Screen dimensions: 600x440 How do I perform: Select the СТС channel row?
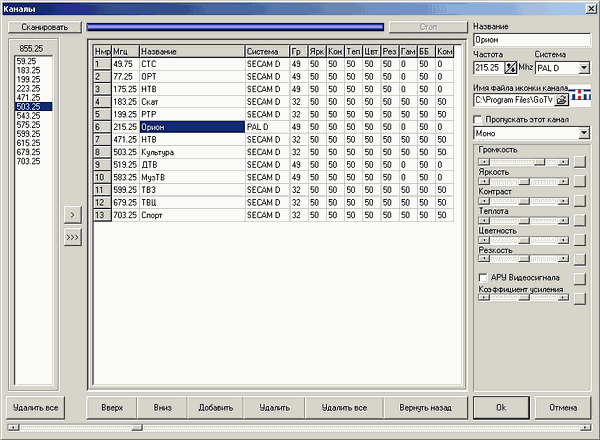tap(274, 64)
